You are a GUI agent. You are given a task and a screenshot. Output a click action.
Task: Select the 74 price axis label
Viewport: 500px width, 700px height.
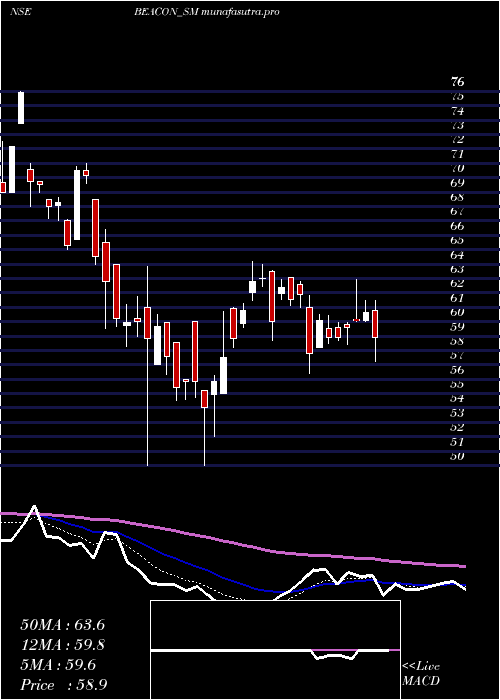[x=458, y=111]
